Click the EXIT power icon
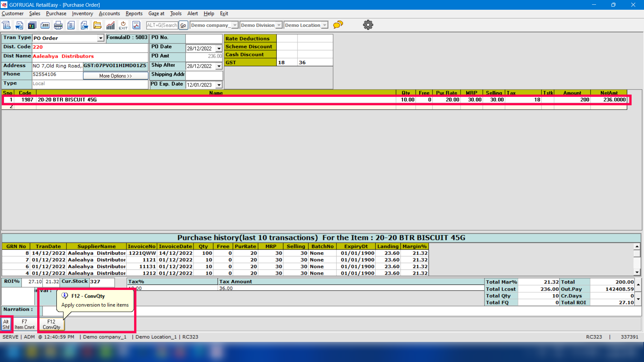644x362 pixels. (x=123, y=25)
